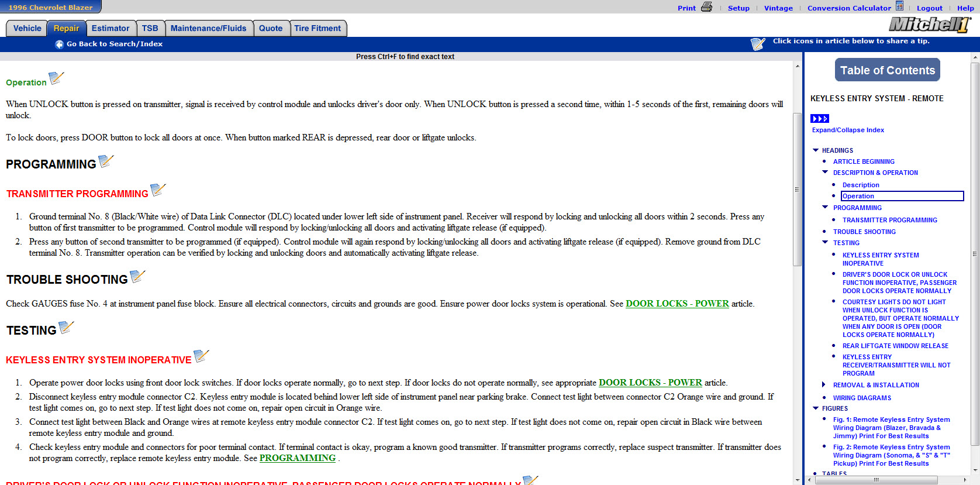Screen dimensions: 980x485
Task: Click tip icon next to KEYLESS ENTRY SYSTEM INOPERATIVE
Action: coord(201,356)
